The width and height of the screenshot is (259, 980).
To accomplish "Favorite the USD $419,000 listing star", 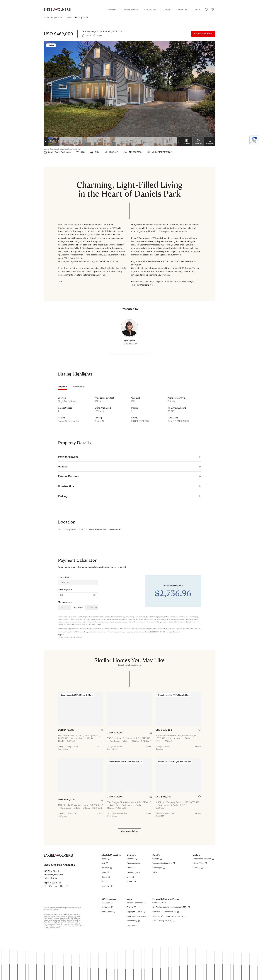I will tap(199, 797).
